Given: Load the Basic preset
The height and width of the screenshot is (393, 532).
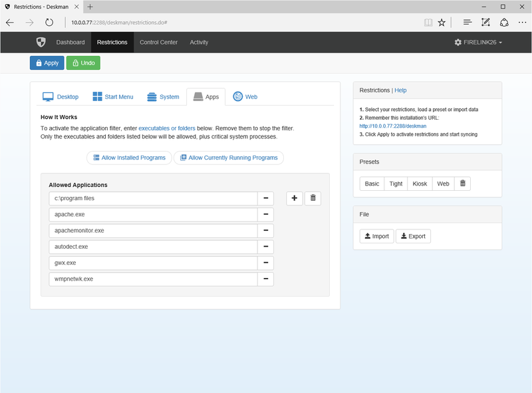Looking at the screenshot, I should click(x=372, y=184).
